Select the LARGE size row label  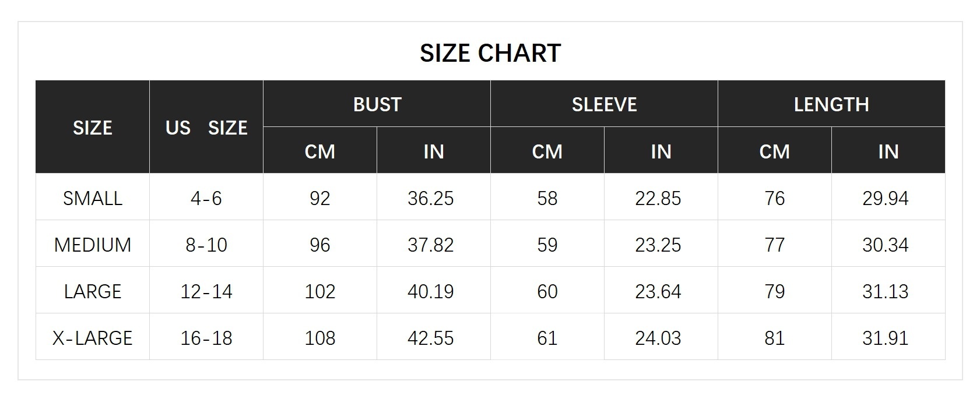point(93,291)
